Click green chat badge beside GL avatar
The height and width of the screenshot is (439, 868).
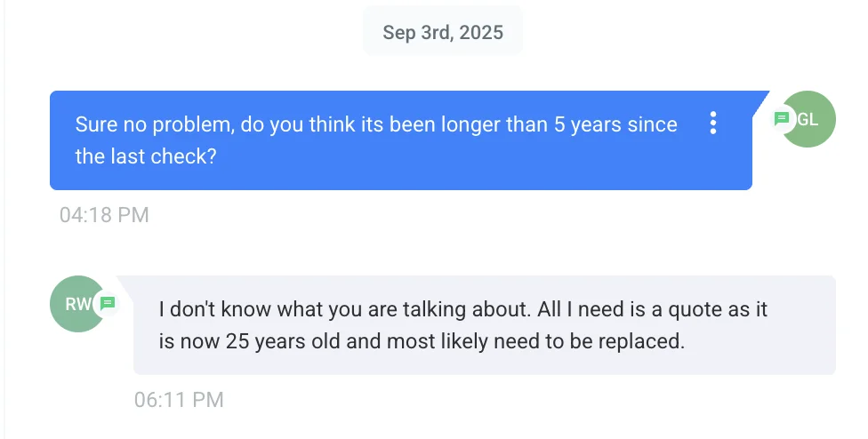point(782,118)
